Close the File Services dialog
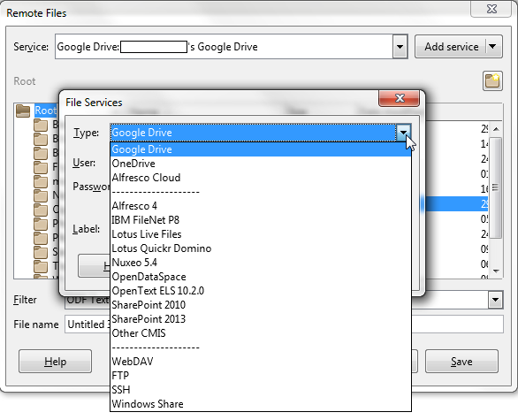 pos(400,98)
